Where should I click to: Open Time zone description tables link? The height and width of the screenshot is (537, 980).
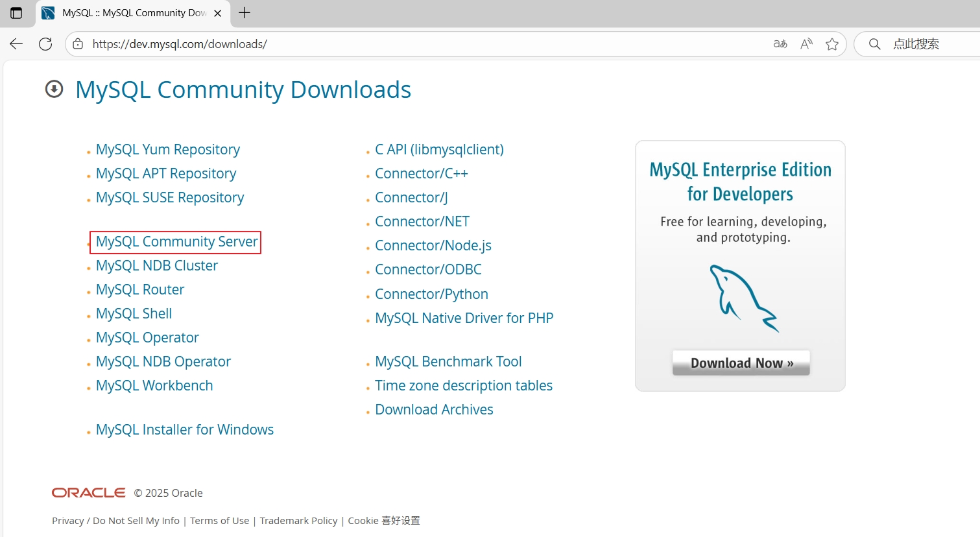[464, 386]
